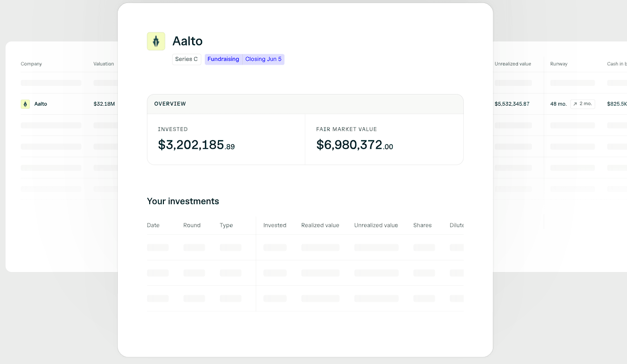Click the Valuation column header in the background table

coord(104,64)
